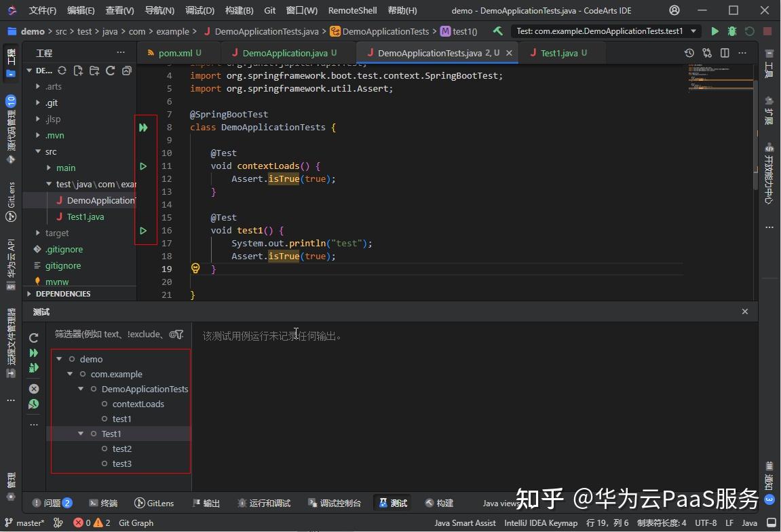Click the green Run button in toolbar
Screen dimensions: 781x532
click(x=715, y=31)
